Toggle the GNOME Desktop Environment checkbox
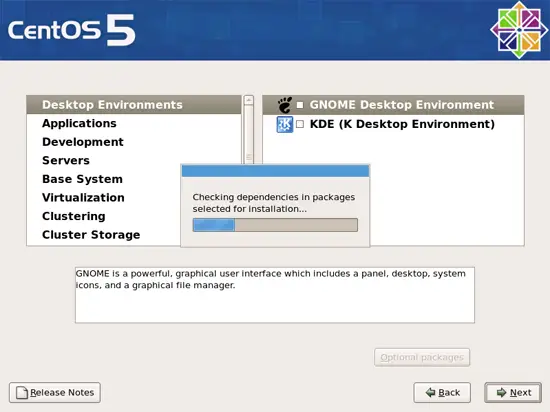 click(x=300, y=105)
